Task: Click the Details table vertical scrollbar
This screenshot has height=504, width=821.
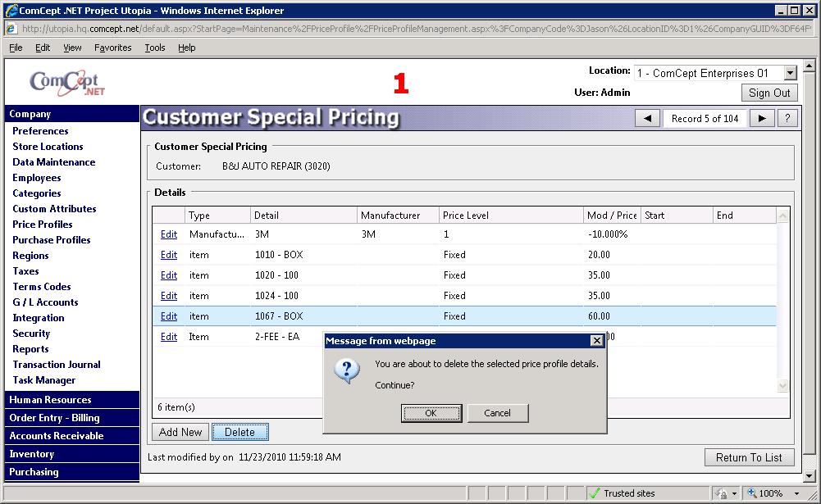Action: [x=782, y=299]
